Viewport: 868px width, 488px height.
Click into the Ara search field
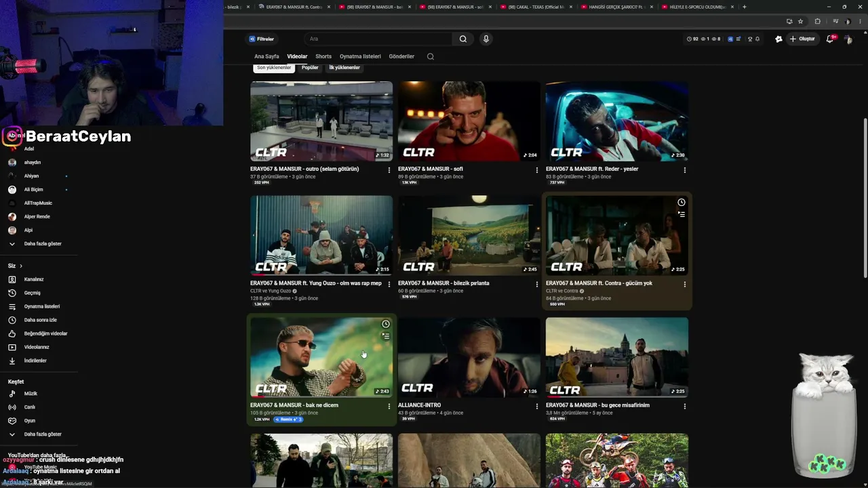coord(380,39)
